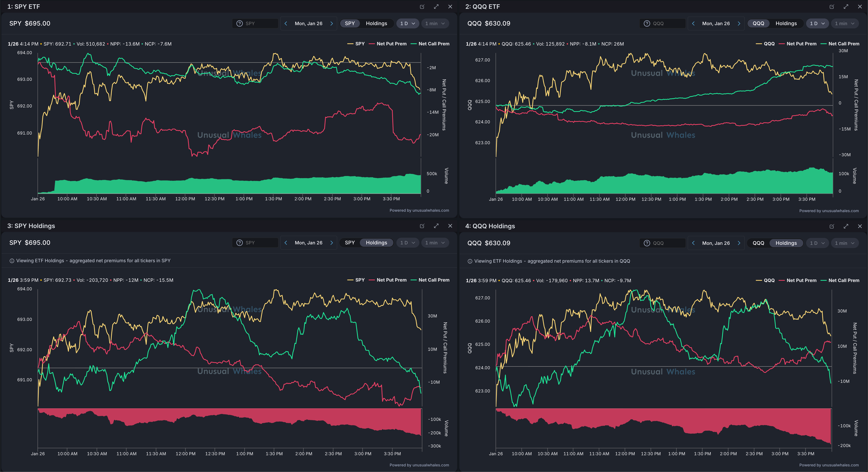Expand SPY Holdings panel to fullscreen
Image resolution: width=868 pixels, height=472 pixels.
click(x=436, y=226)
